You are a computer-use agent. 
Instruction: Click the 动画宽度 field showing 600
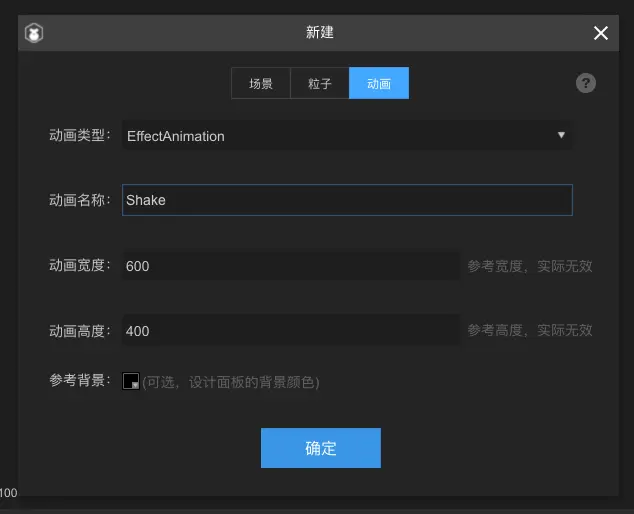pyautogui.click(x=291, y=266)
